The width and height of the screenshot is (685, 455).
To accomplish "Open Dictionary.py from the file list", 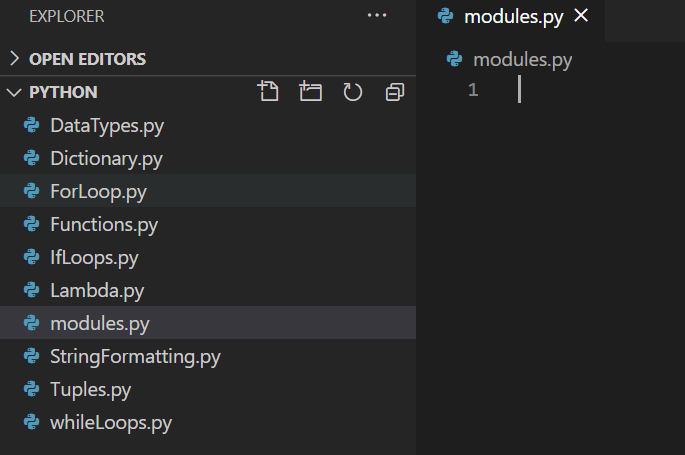I will (106, 158).
